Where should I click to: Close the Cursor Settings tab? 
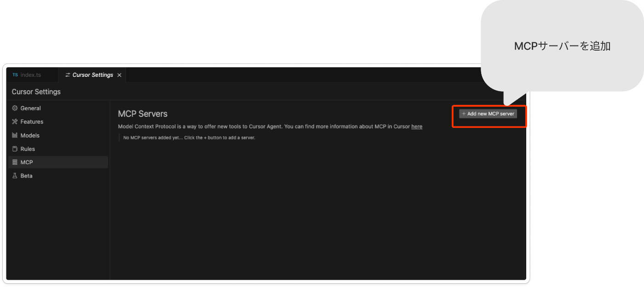[x=120, y=75]
